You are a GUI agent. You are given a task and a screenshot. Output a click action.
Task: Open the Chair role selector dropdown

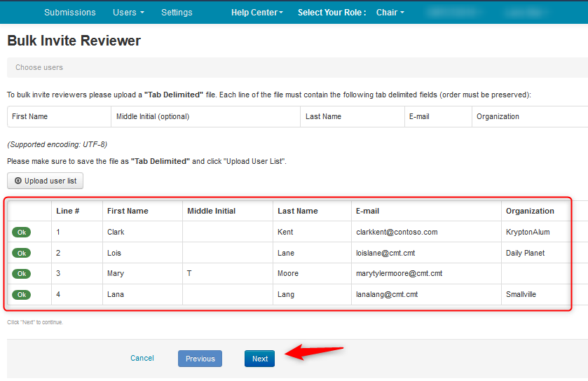coord(390,13)
